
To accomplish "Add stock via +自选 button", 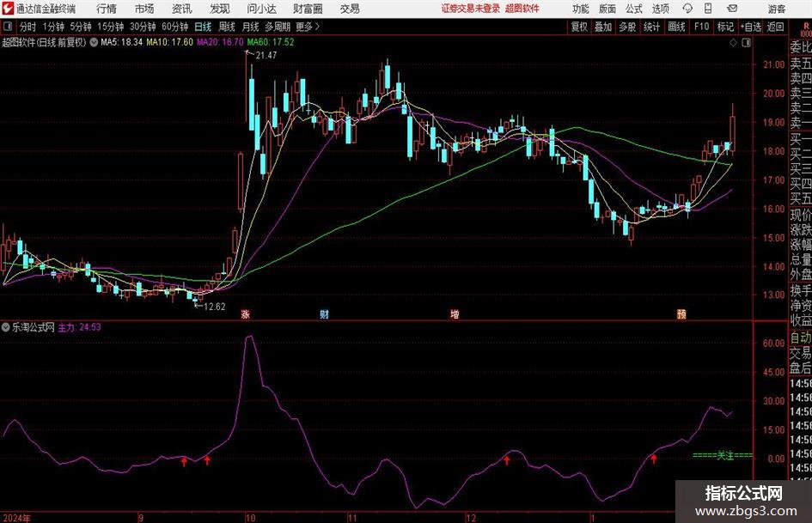I will 751,27.
